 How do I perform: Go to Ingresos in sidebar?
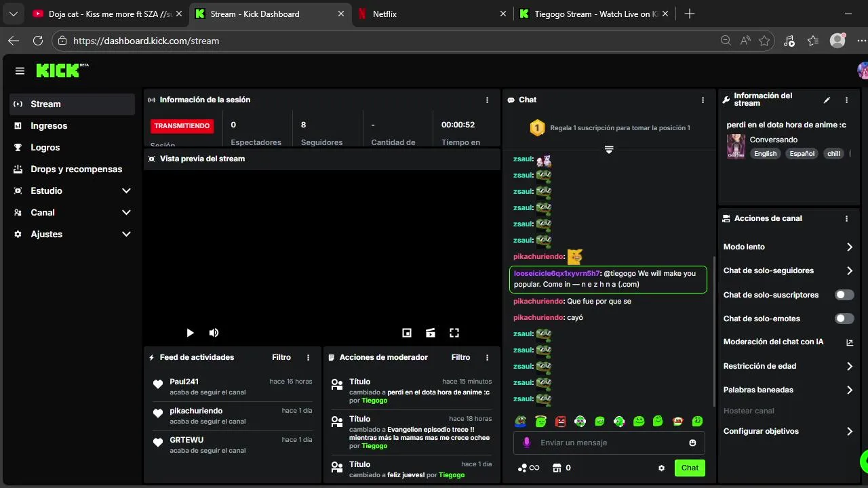72,125
